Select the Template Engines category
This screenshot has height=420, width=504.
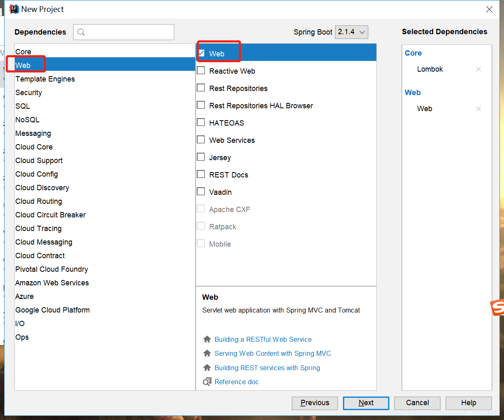coord(105,79)
